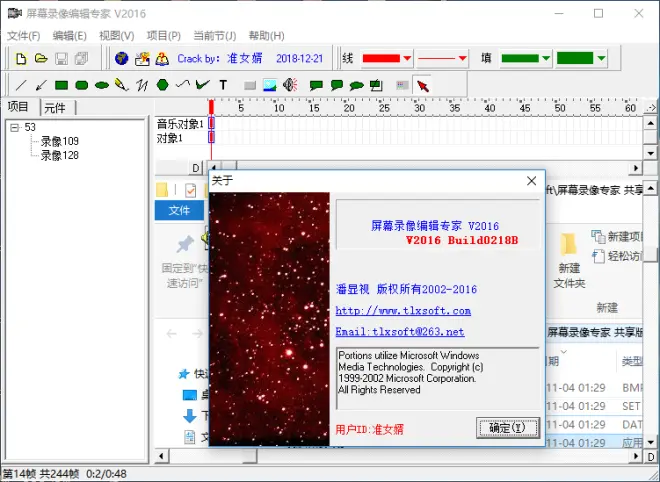The width and height of the screenshot is (660, 482).
Task: Click the sound speaker tool icon
Action: click(x=290, y=85)
